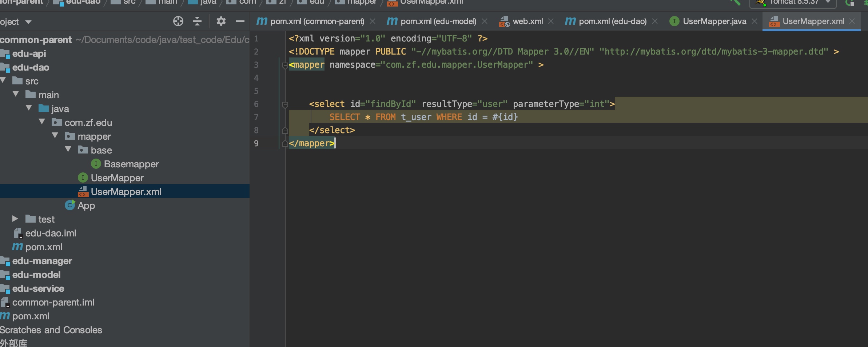Image resolution: width=868 pixels, height=347 pixels.
Task: Click the Basemapper interface icon
Action: click(x=96, y=164)
